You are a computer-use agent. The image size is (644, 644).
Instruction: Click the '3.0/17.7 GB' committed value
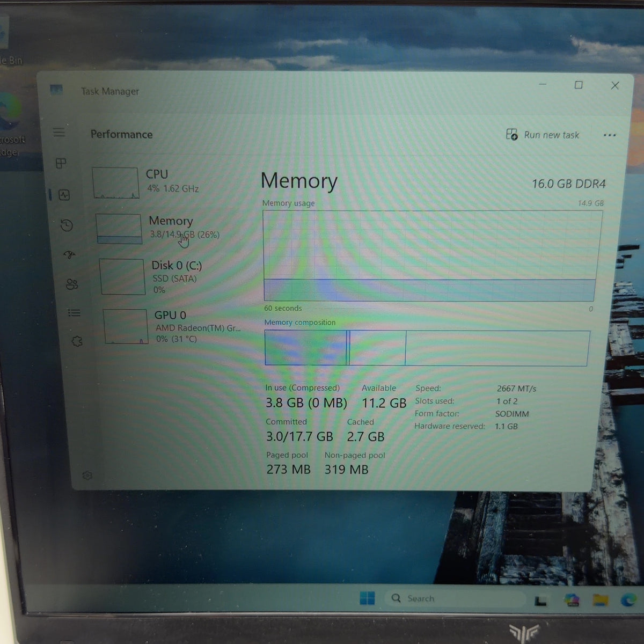(299, 437)
